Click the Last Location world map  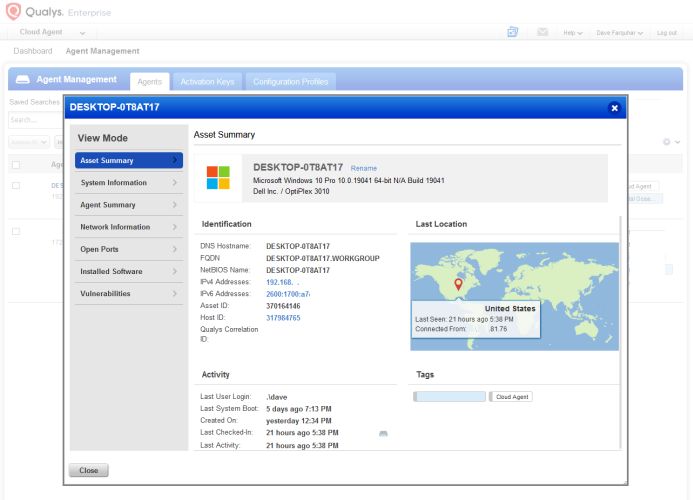[514, 297]
